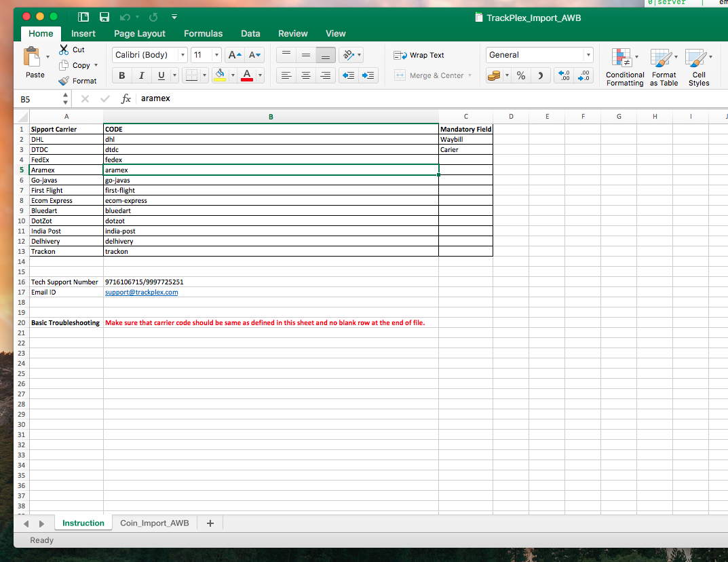
Task: Click Increase indent icon
Action: (368, 75)
